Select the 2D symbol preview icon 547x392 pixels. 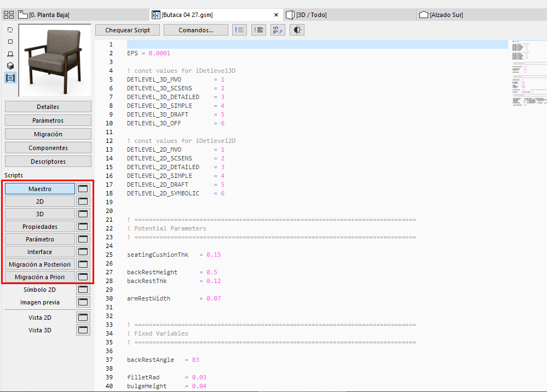(10, 42)
